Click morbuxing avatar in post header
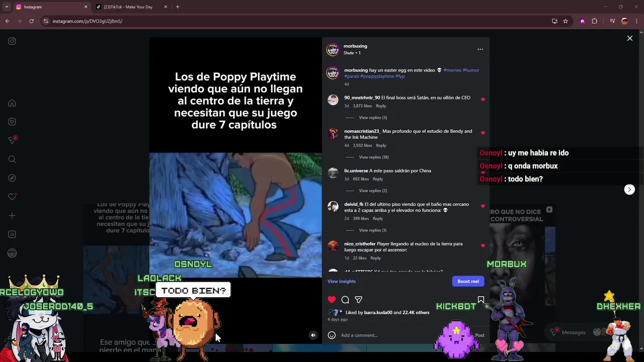This screenshot has width=644, height=362. pyautogui.click(x=333, y=49)
